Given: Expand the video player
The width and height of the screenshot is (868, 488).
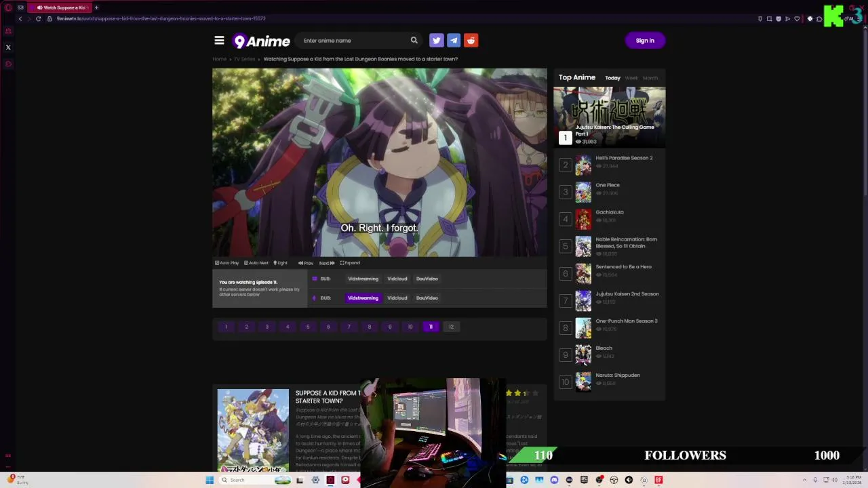Looking at the screenshot, I should (350, 263).
